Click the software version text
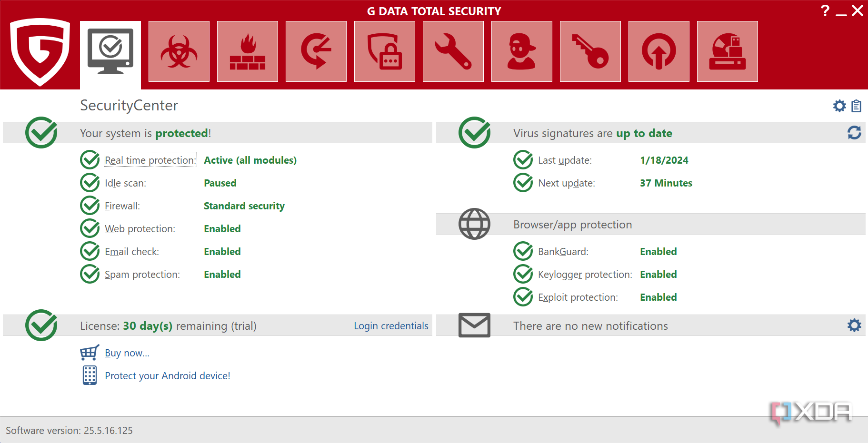 (x=70, y=431)
